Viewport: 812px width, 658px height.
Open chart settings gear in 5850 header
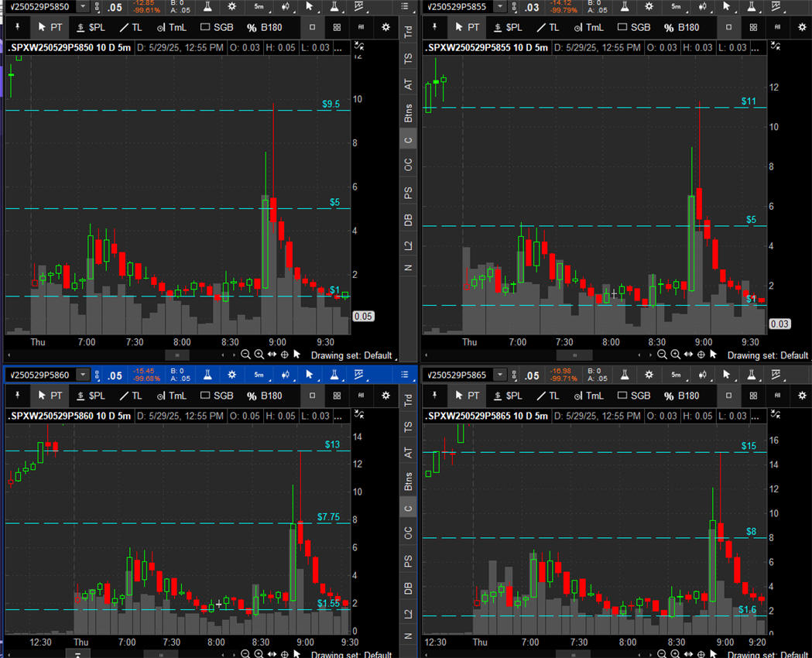[x=232, y=7]
